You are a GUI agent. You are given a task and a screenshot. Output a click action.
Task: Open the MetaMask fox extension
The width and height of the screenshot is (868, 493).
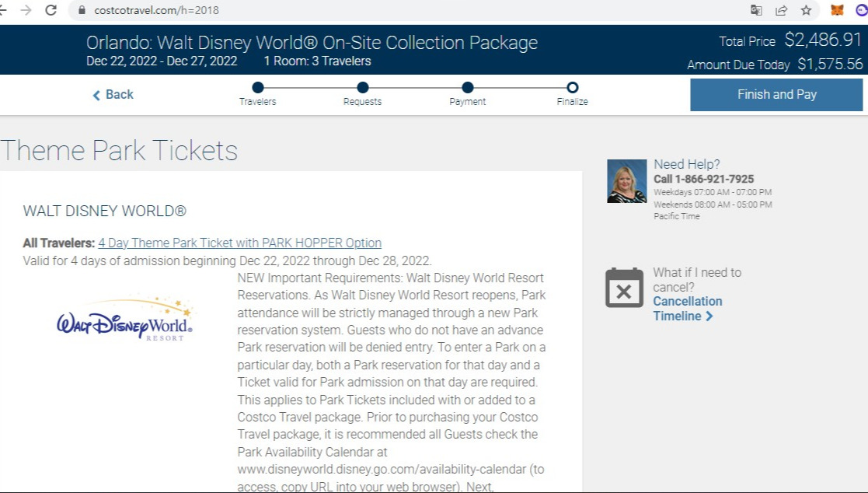point(837,10)
